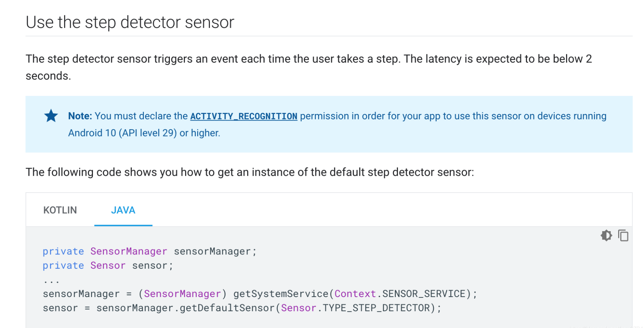The image size is (644, 328).
Task: Click the getDefaultSensor method call
Action: click(x=227, y=308)
